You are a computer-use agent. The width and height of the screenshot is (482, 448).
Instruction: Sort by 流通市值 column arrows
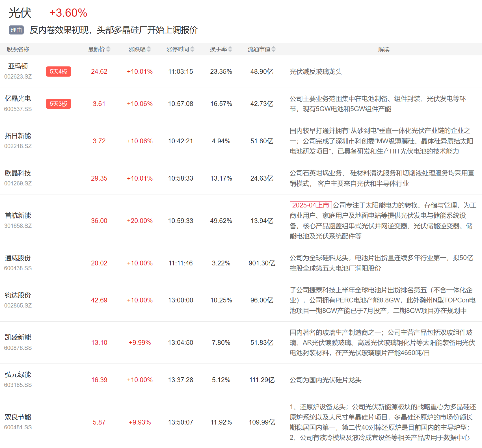[273, 49]
